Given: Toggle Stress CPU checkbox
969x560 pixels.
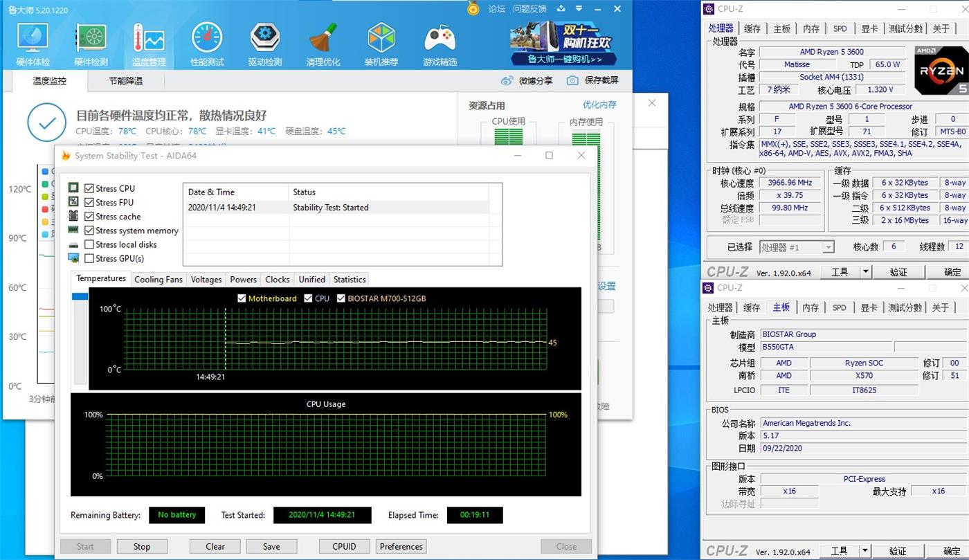Looking at the screenshot, I should point(89,188).
